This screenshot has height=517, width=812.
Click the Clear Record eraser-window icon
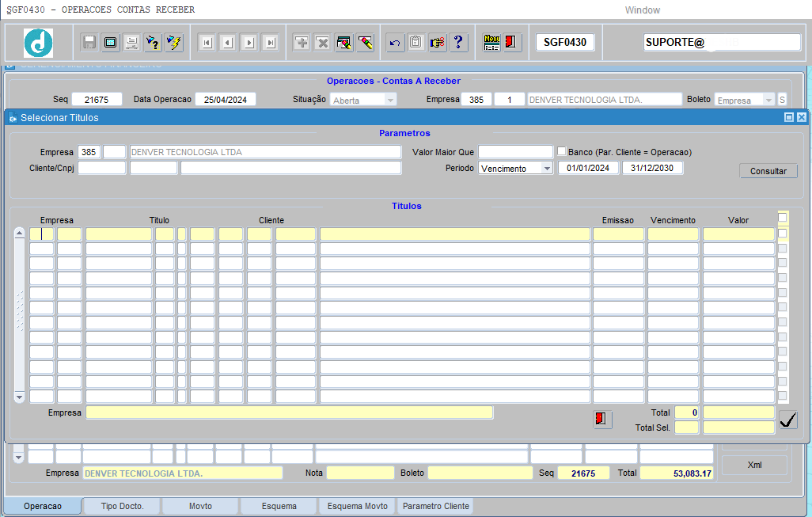(343, 42)
